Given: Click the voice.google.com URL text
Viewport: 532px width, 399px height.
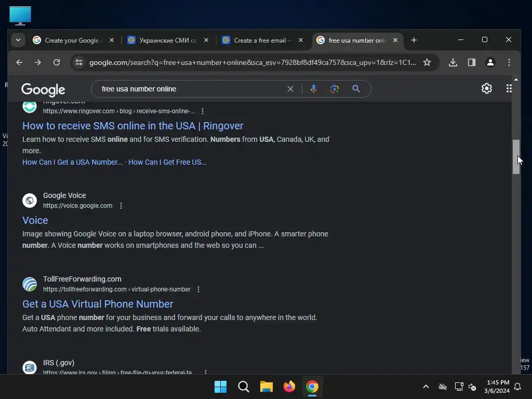Looking at the screenshot, I should pos(77,206).
